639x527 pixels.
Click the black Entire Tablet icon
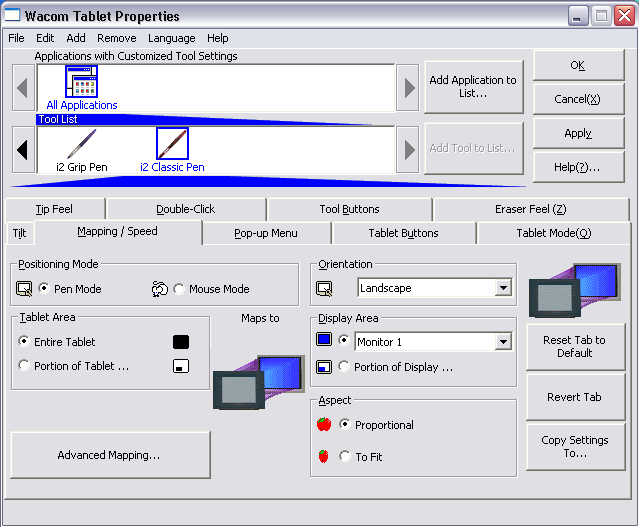coord(181,342)
